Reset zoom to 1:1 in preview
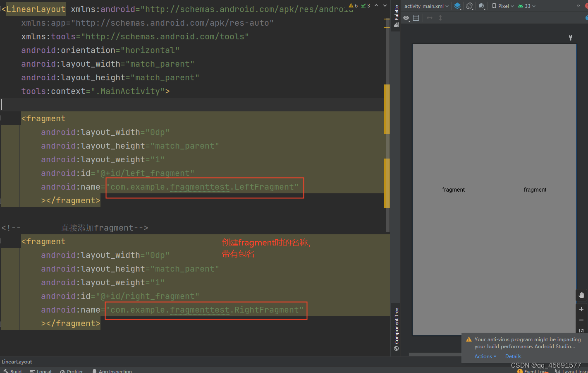This screenshot has width=588, height=373. tap(581, 330)
